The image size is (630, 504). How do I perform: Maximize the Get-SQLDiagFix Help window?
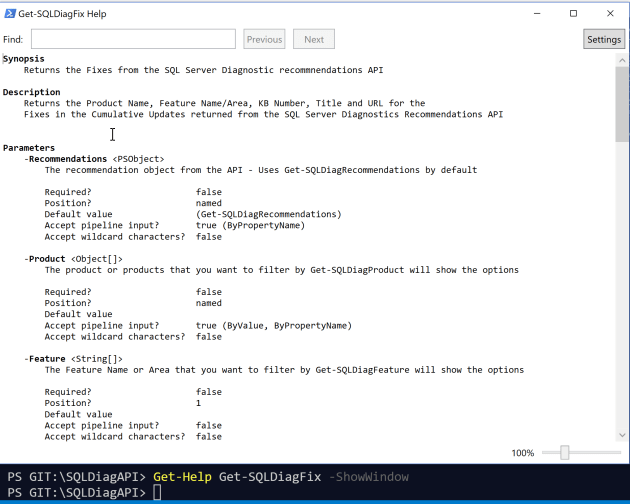pos(573,14)
